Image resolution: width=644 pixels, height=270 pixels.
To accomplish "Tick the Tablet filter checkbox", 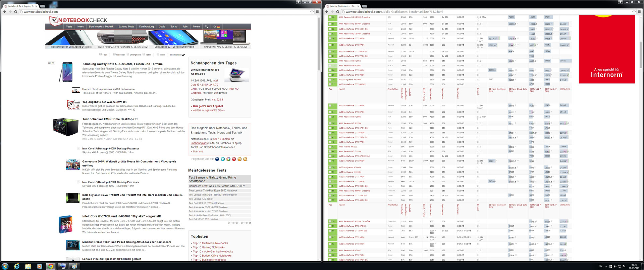I will pyautogui.click(x=144, y=54).
